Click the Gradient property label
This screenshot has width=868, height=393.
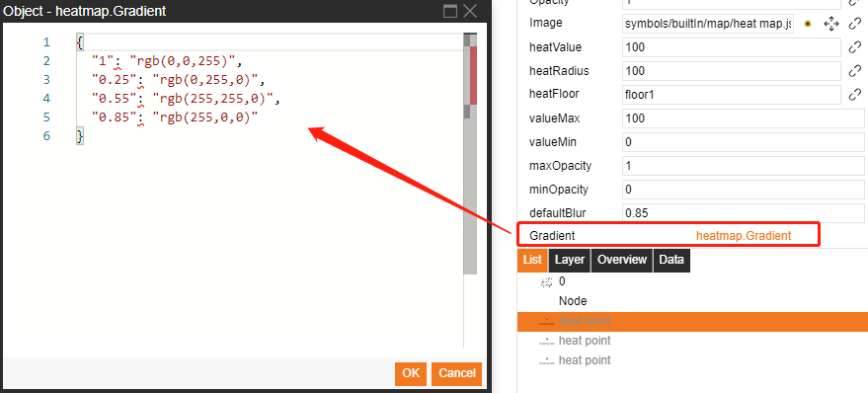click(552, 236)
